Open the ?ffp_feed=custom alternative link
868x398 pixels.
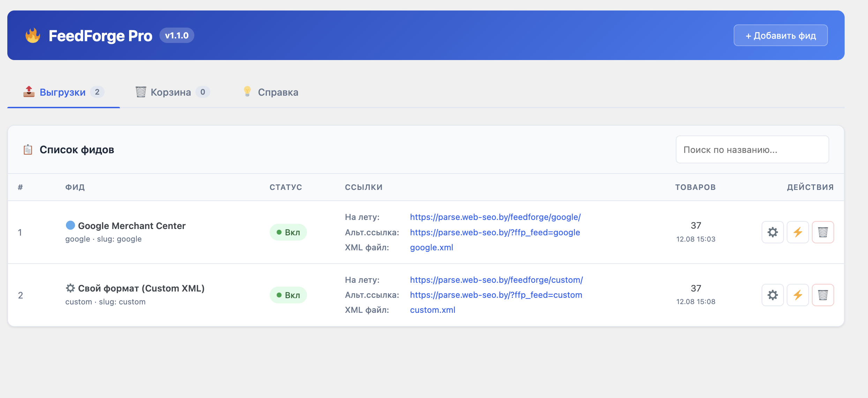[x=496, y=295]
